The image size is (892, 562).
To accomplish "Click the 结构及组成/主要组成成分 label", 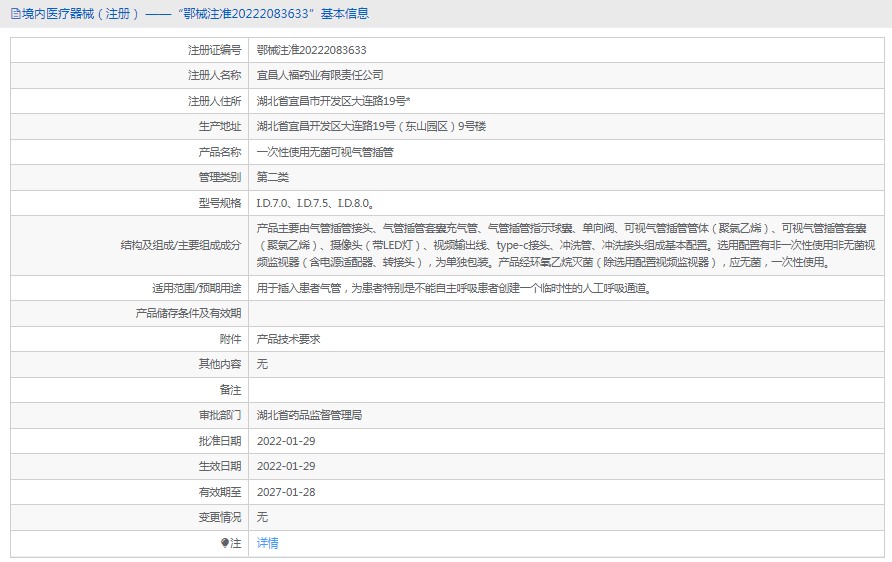I will tap(181, 245).
